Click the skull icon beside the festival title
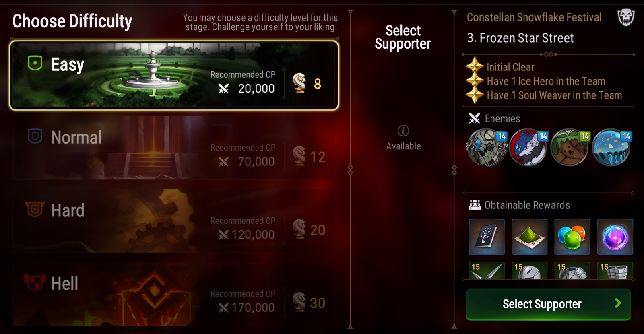 [x=626, y=17]
